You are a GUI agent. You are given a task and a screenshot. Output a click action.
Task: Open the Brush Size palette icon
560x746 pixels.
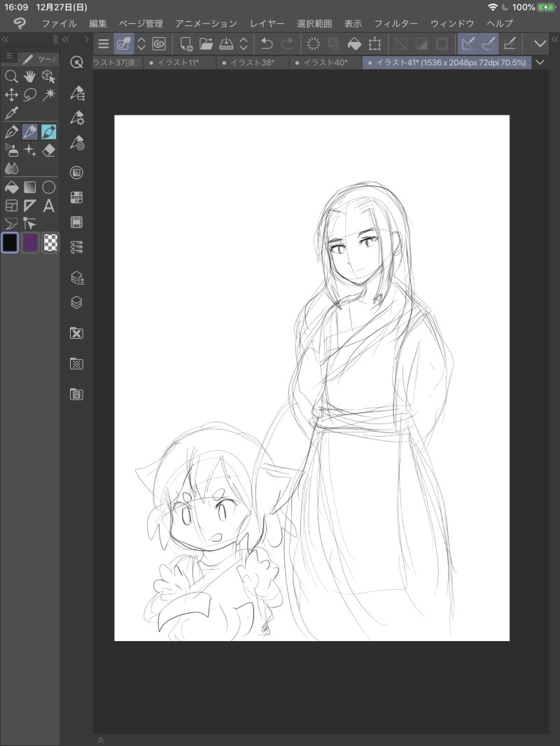[76, 143]
